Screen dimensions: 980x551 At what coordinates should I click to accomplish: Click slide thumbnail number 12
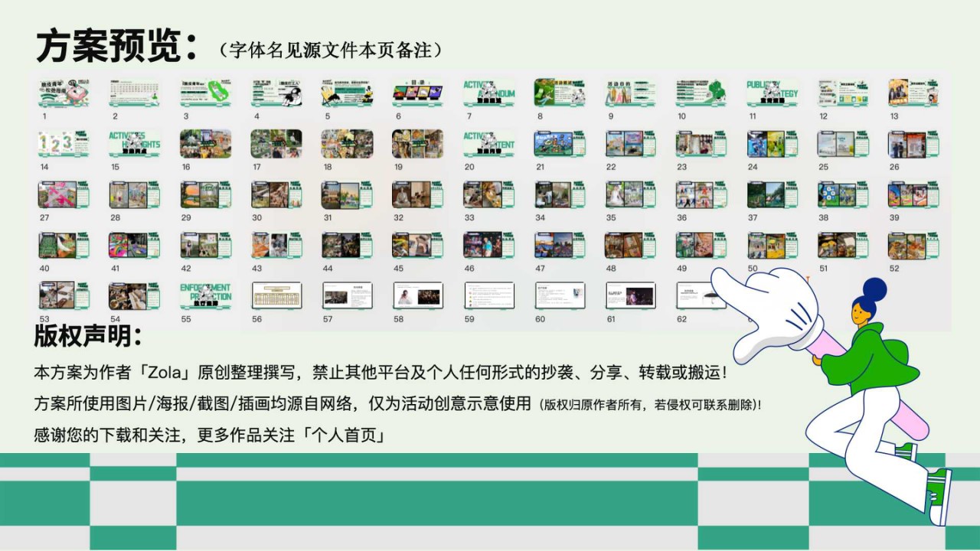(843, 93)
